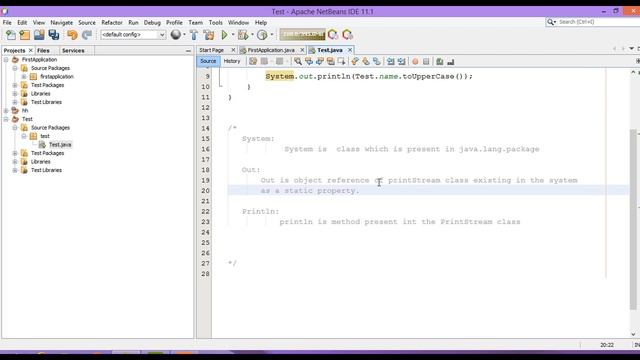This screenshot has height=360, width=640.
Task: Click the vertical scrollbar of the editor
Action: pos(633,220)
